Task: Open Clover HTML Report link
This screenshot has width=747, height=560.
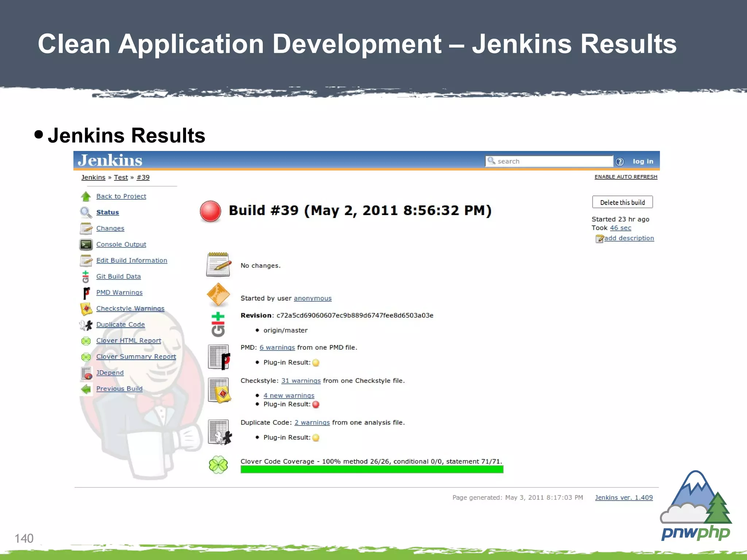Action: [129, 341]
